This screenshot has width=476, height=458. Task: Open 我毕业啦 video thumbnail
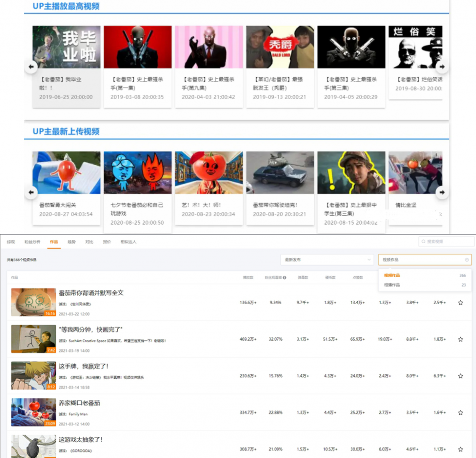[x=67, y=47]
